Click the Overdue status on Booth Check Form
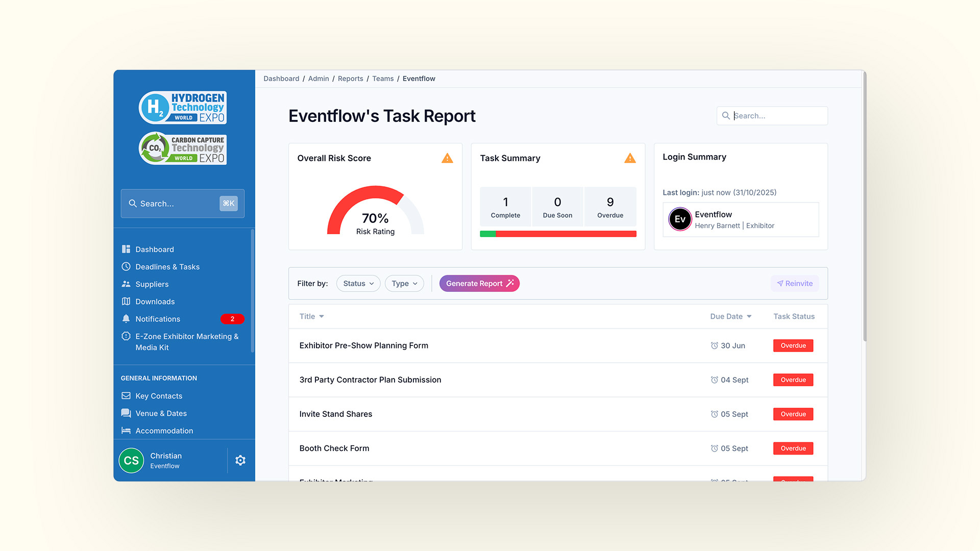Image resolution: width=980 pixels, height=551 pixels. [793, 448]
